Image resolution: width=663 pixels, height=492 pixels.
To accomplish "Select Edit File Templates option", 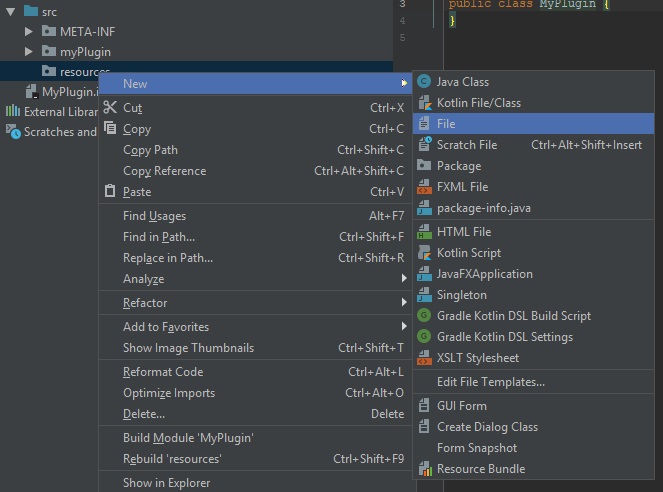I will click(x=490, y=382).
